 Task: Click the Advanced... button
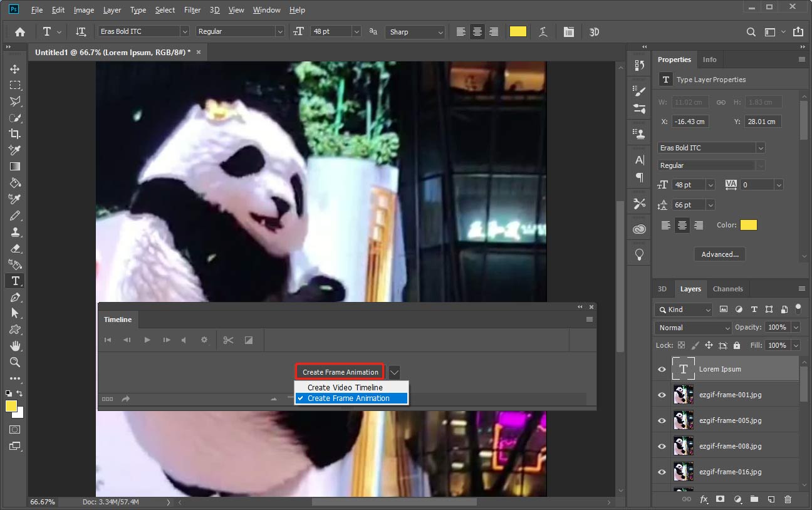click(x=720, y=254)
